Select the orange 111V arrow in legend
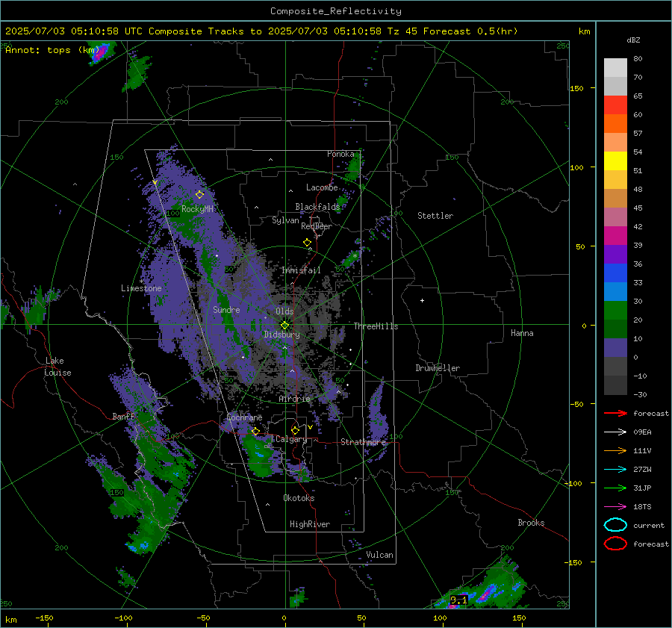The width and height of the screenshot is (672, 628). (x=615, y=450)
